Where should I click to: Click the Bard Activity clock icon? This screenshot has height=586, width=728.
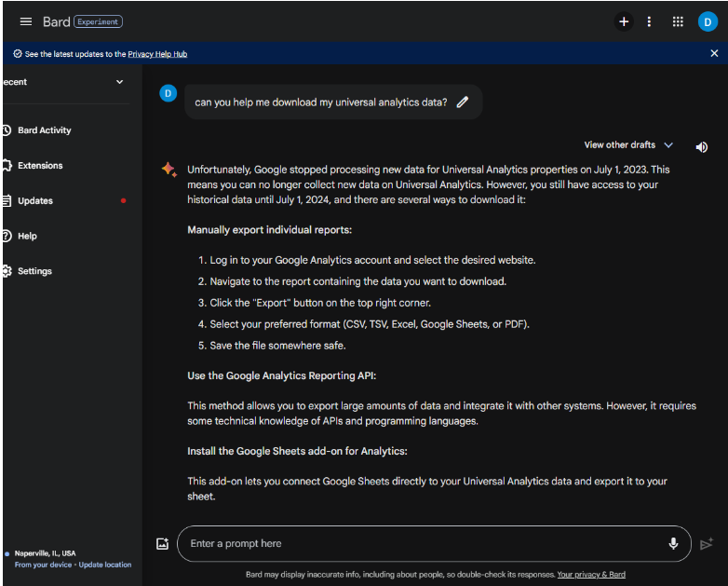[x=7, y=130]
